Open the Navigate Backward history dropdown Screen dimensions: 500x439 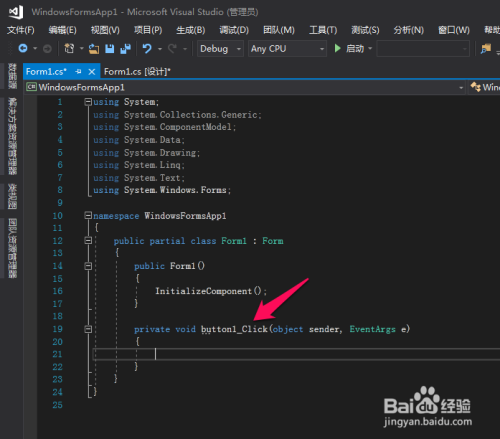tap(35, 49)
